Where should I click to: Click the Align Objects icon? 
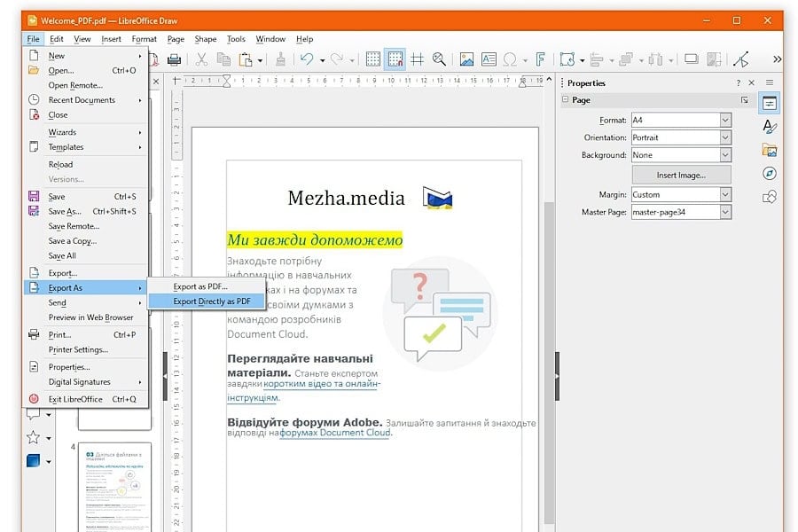[597, 59]
